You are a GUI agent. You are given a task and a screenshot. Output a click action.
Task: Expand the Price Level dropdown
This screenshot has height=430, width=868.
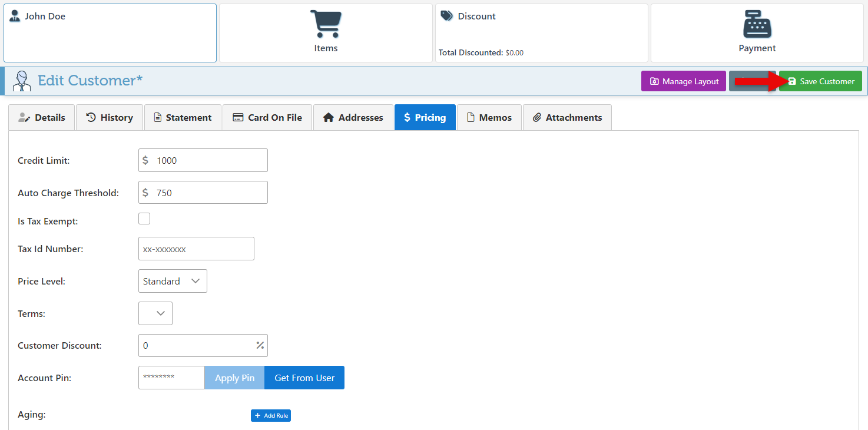pos(173,281)
